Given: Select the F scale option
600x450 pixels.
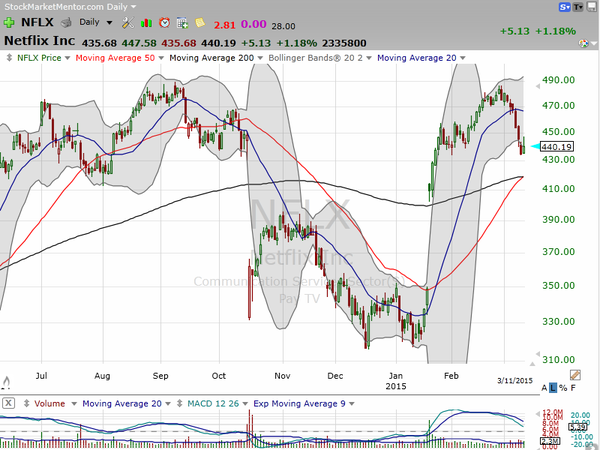Looking at the screenshot, I should pos(573,388).
